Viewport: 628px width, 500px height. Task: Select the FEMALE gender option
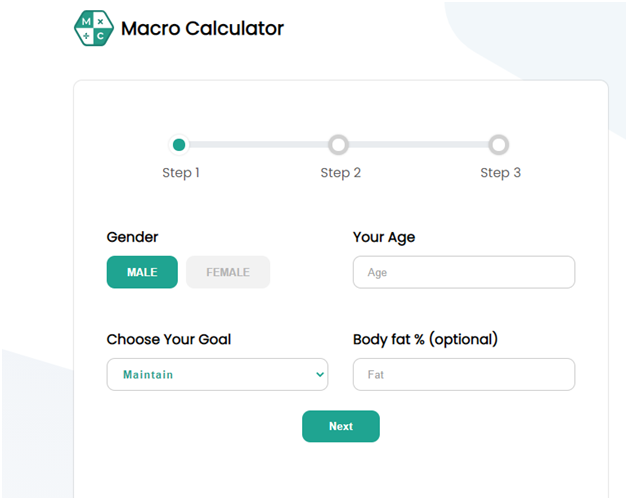(228, 272)
